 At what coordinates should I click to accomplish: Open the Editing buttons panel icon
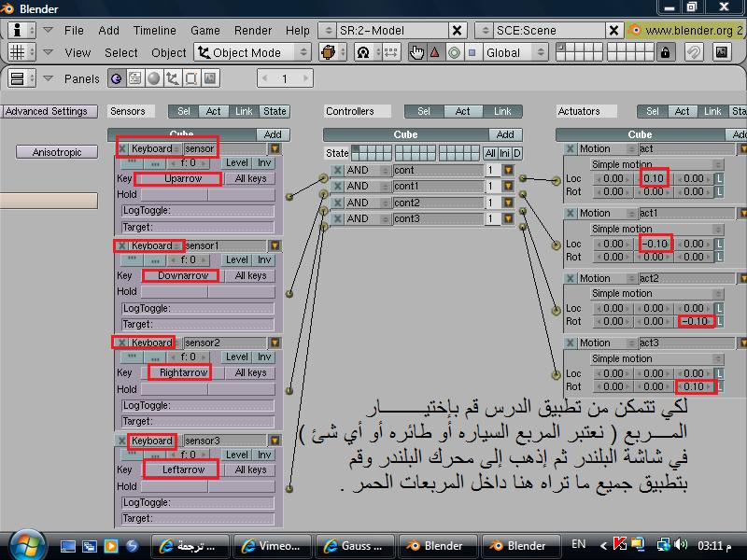pyautogui.click(x=191, y=78)
